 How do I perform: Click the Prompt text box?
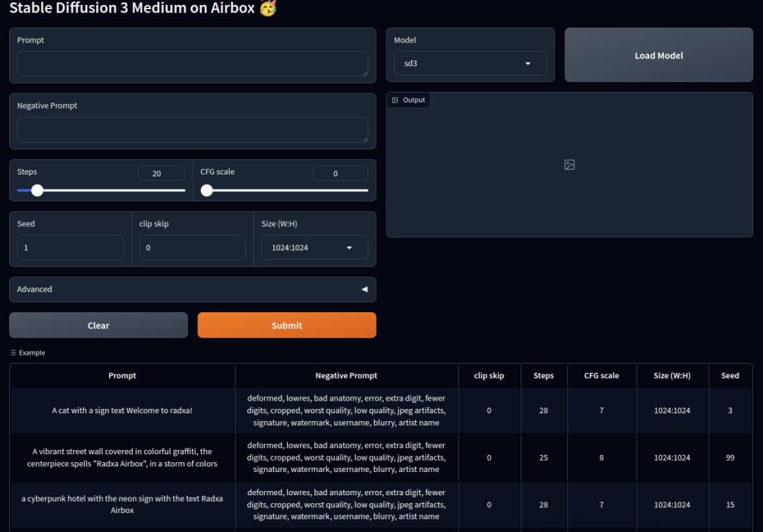point(193,64)
